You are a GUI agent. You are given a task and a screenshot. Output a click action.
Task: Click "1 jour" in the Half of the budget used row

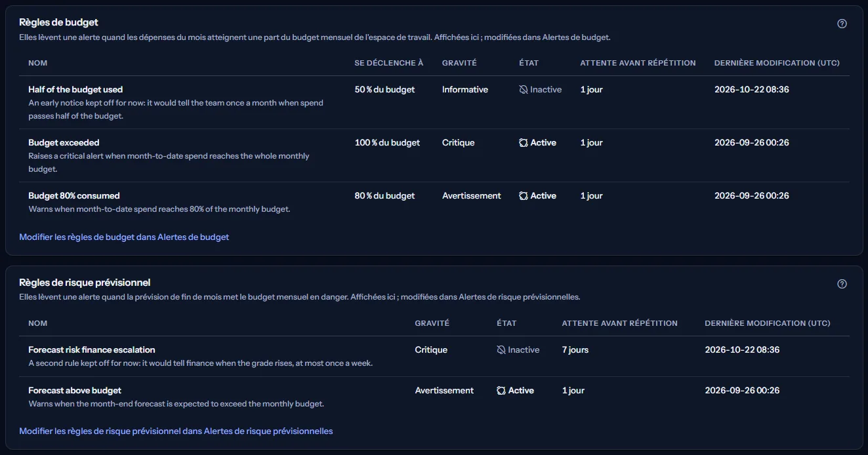click(591, 90)
